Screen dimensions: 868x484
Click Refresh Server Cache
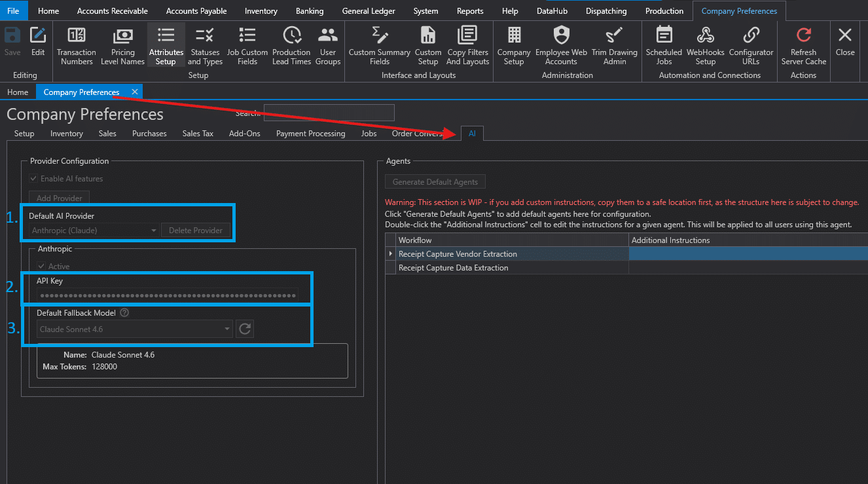(x=803, y=46)
